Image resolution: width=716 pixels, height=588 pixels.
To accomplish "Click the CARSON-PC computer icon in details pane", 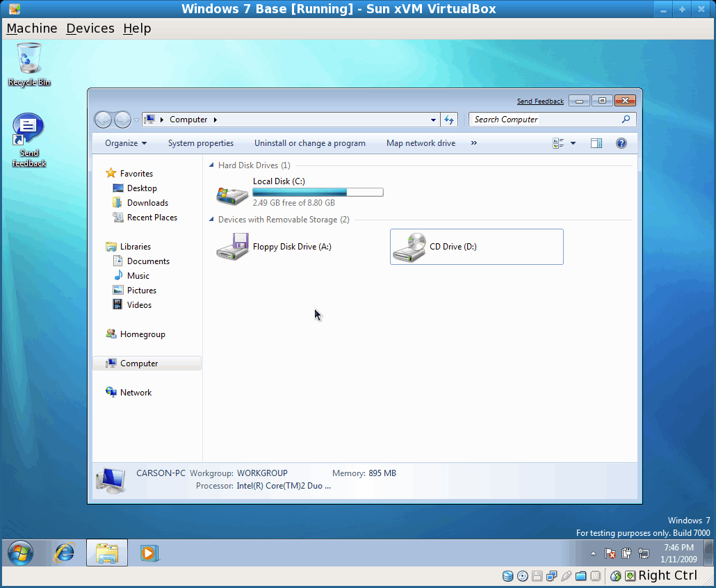I will [x=111, y=481].
